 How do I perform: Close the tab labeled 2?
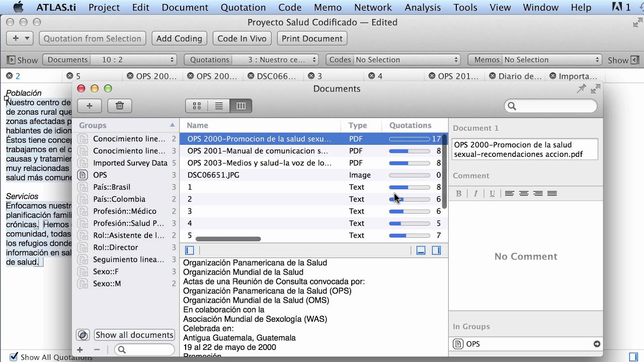point(9,76)
